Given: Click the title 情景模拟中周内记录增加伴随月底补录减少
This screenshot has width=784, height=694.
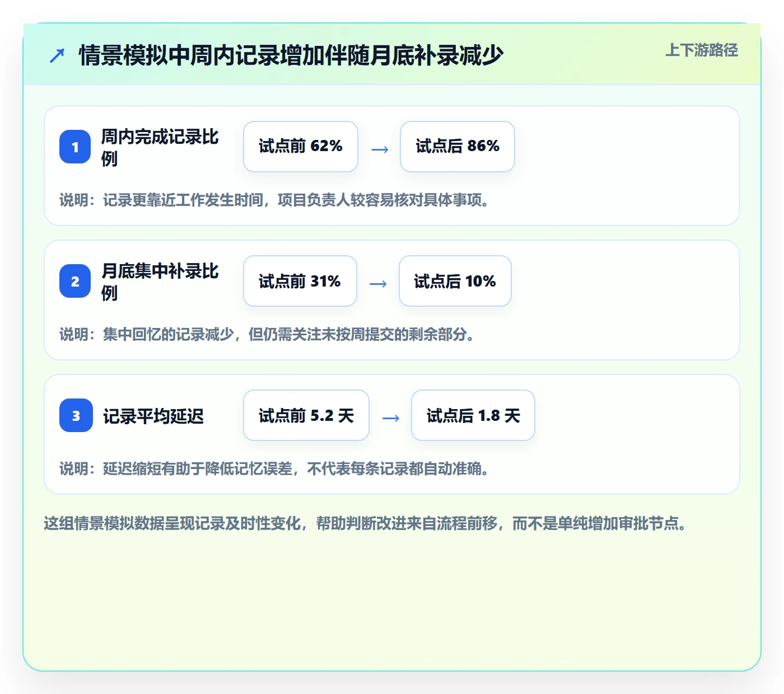Looking at the screenshot, I should pos(291,55).
